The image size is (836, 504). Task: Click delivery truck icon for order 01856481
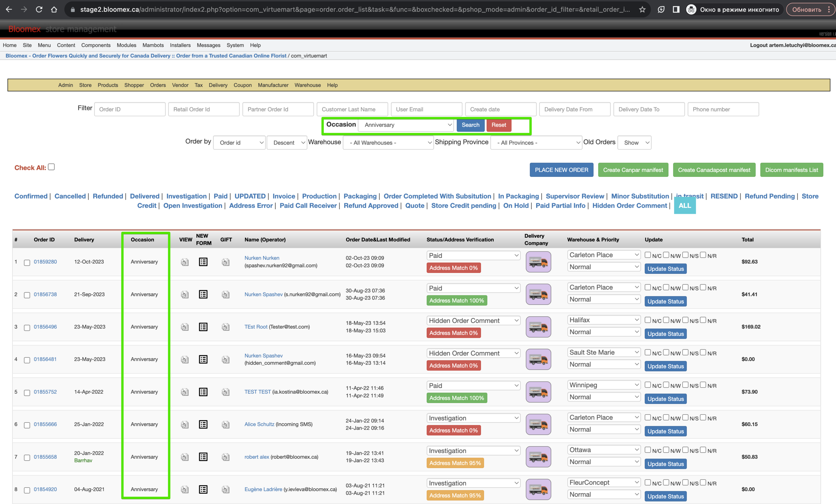(538, 359)
